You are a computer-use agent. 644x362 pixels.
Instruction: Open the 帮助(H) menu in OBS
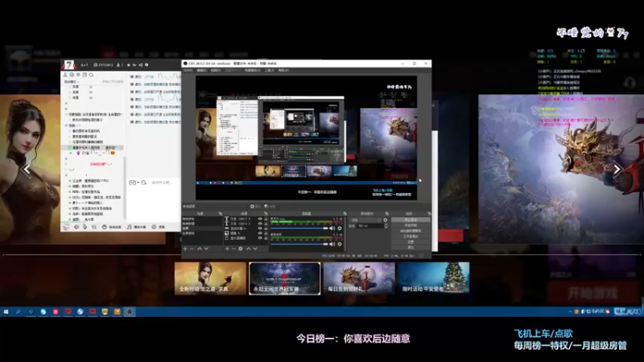coord(283,71)
